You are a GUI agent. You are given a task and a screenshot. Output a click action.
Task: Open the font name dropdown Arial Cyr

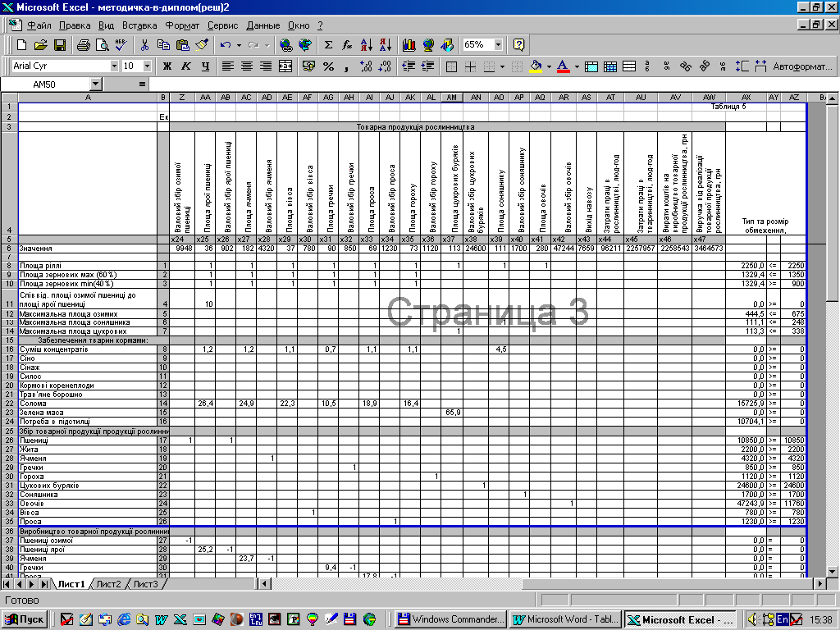tap(114, 66)
